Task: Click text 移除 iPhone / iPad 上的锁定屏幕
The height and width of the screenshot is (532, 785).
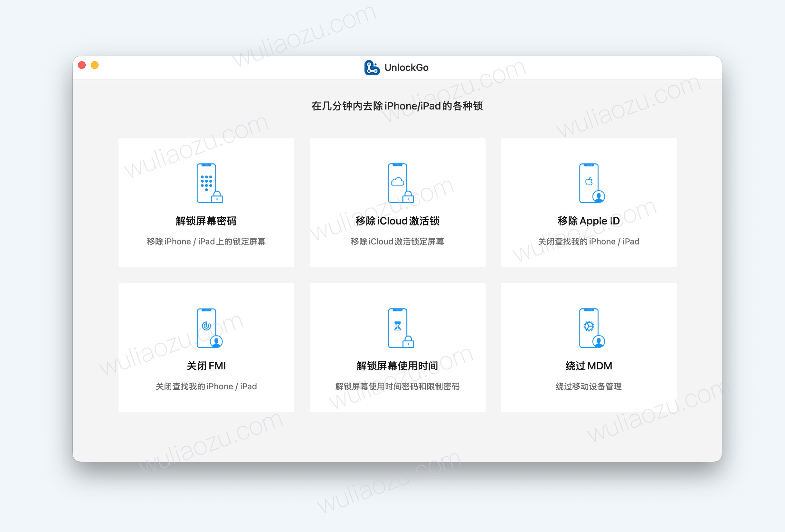Action: [206, 242]
